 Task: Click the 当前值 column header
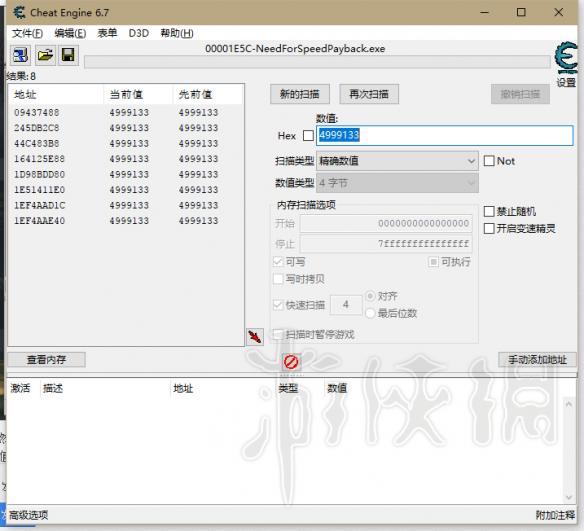pyautogui.click(x=138, y=95)
